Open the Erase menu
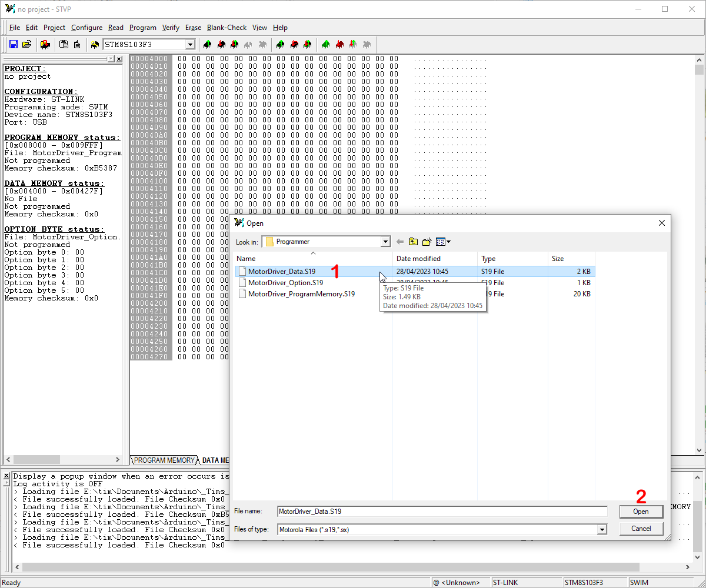 pyautogui.click(x=193, y=28)
